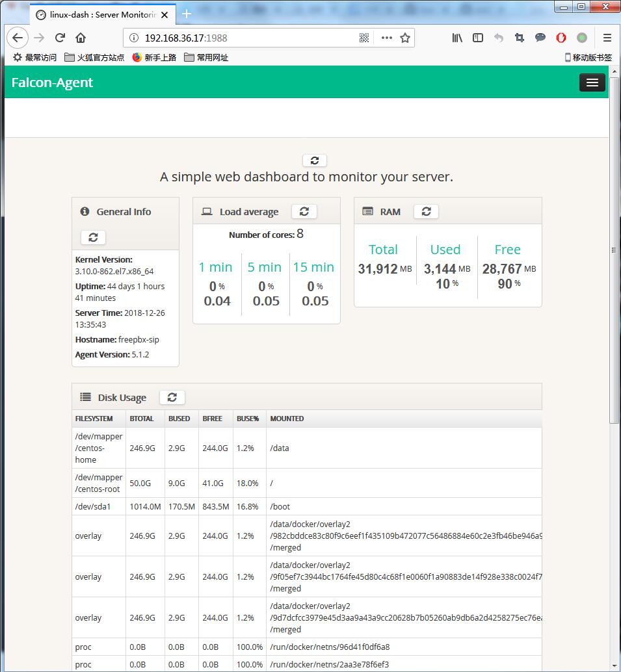Open the 常用网址 bookmarks folder
The image size is (621, 672).
pyautogui.click(x=206, y=57)
